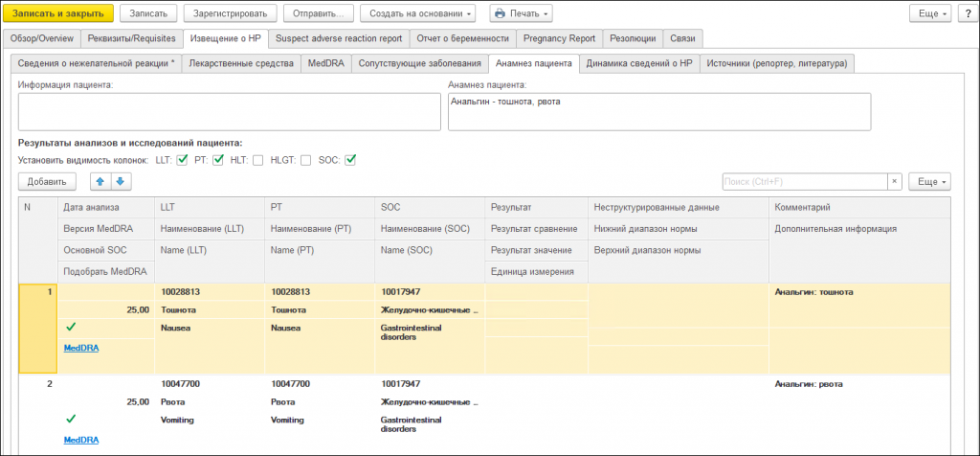Open the Лекарственные средства tab
Image resolution: width=980 pixels, height=456 pixels.
239,63
